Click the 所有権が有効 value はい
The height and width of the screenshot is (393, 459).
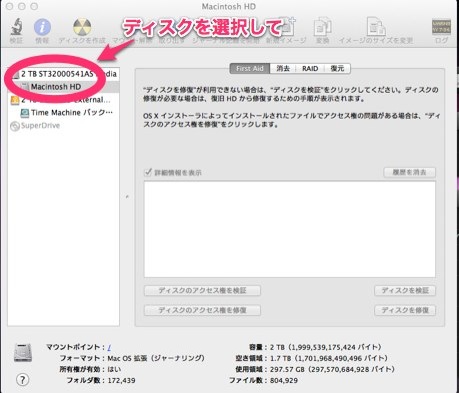114,369
